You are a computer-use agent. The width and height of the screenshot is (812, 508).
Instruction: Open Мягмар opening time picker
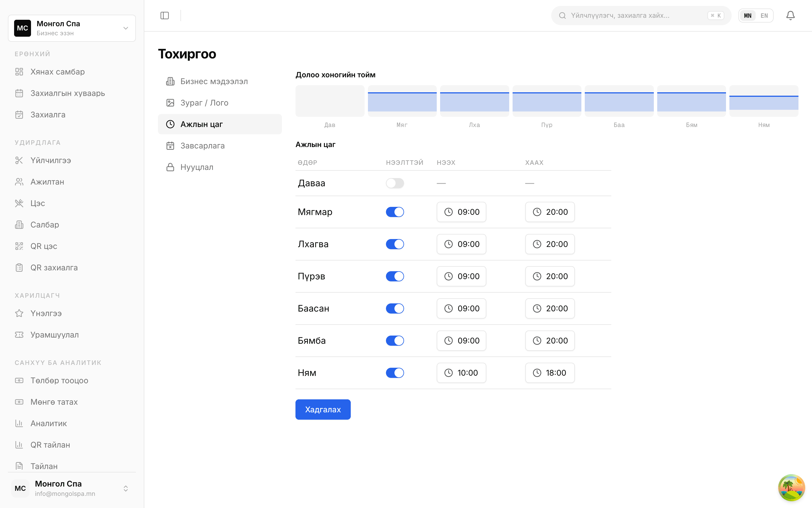461,212
